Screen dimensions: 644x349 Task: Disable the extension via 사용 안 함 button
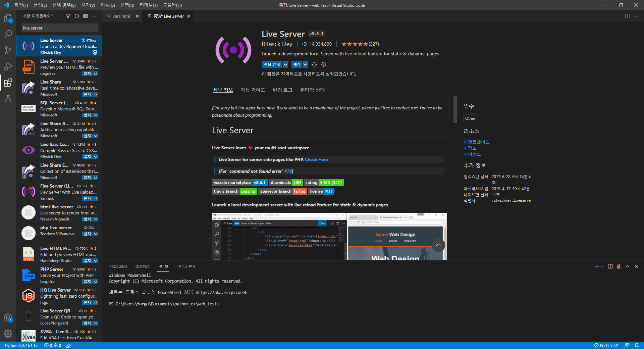pos(272,64)
